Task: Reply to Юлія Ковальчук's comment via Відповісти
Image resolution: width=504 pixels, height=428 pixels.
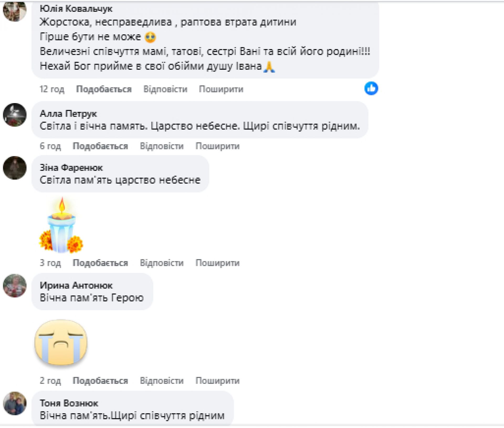Action: [165, 89]
